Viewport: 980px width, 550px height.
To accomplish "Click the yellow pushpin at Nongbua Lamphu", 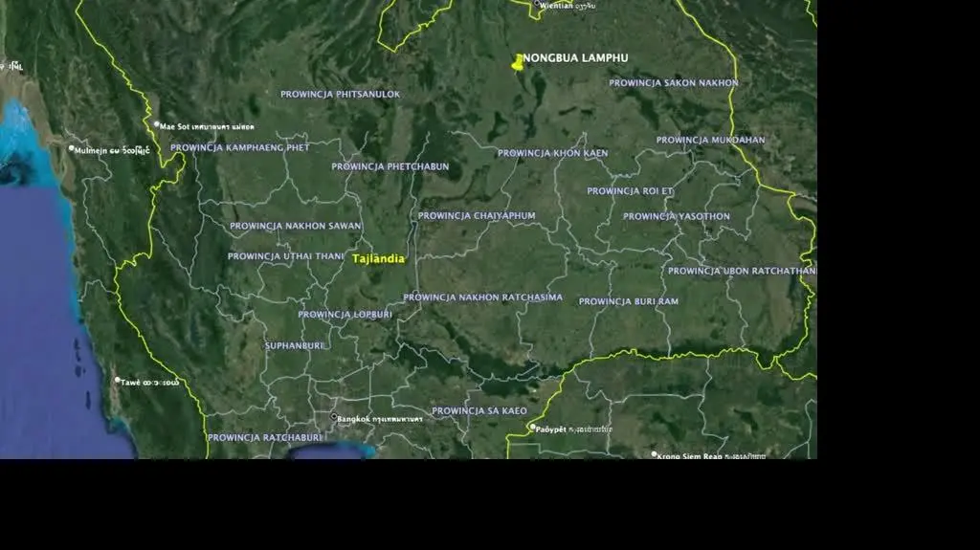I will pos(519,62).
